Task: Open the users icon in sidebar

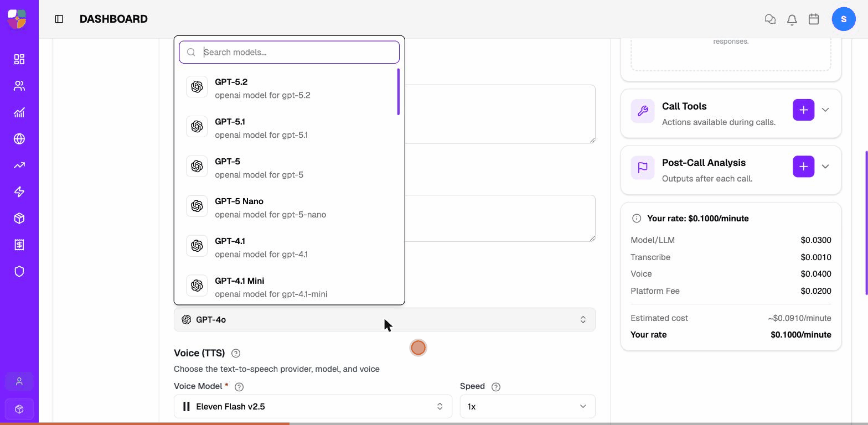Action: tap(19, 86)
